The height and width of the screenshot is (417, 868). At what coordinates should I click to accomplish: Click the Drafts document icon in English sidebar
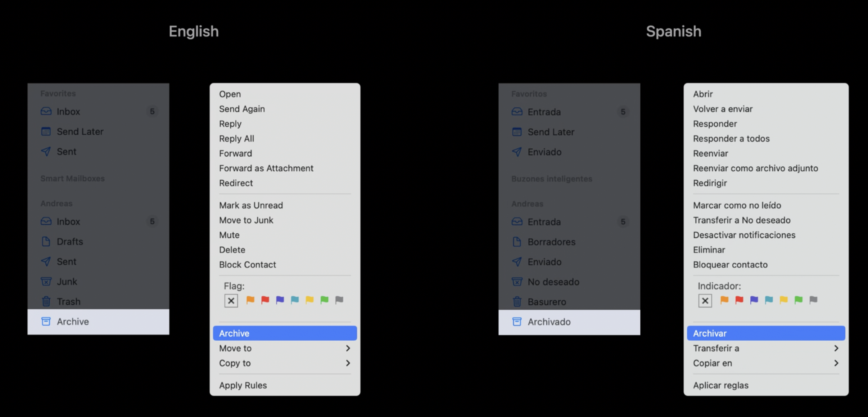click(46, 241)
